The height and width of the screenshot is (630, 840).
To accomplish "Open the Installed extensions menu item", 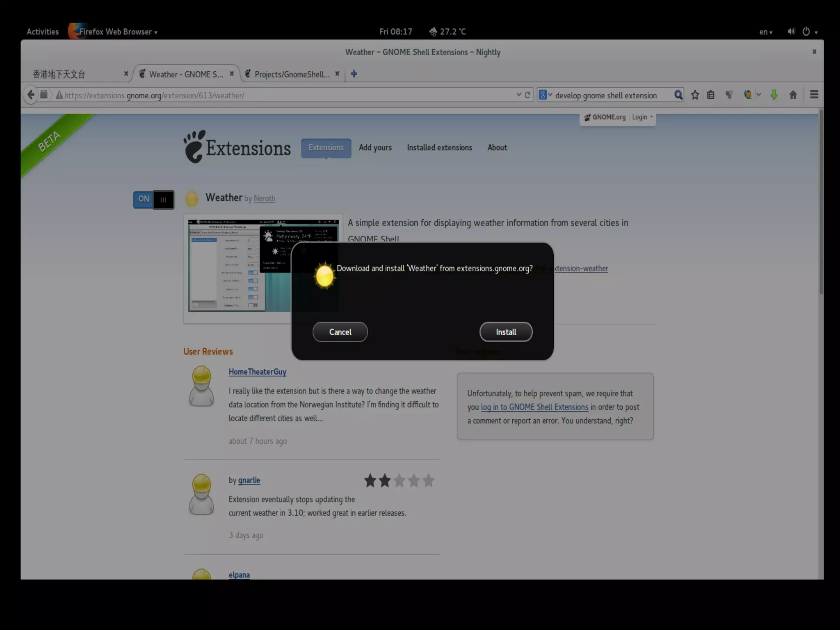I will [x=439, y=148].
